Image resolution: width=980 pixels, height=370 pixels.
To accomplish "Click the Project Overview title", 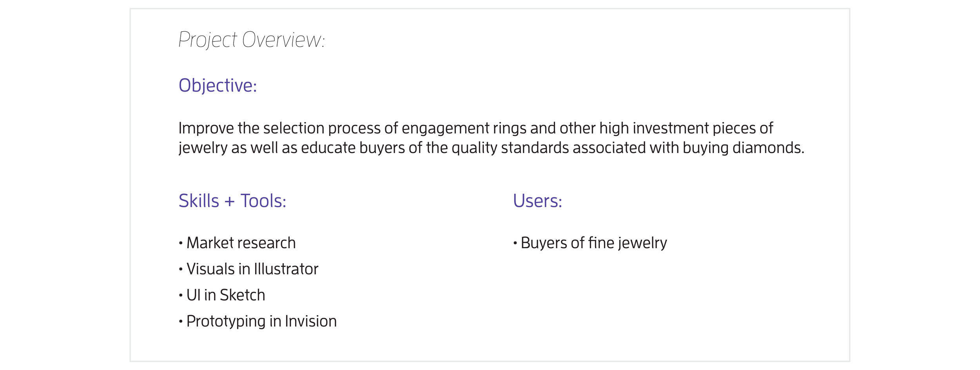I will point(252,40).
